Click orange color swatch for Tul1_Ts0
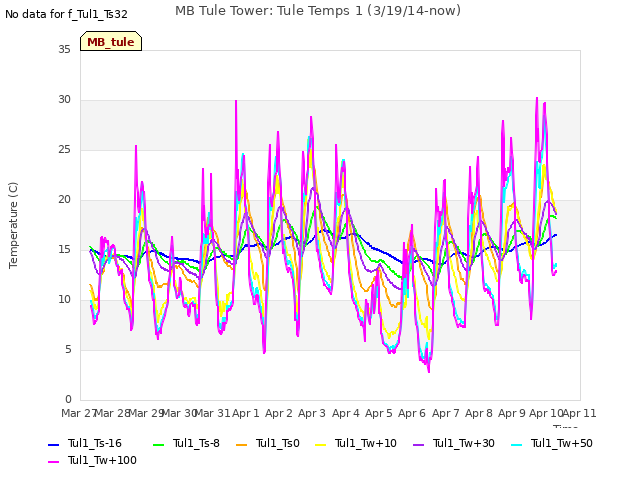Image resolution: width=640 pixels, height=480 pixels. point(242,444)
